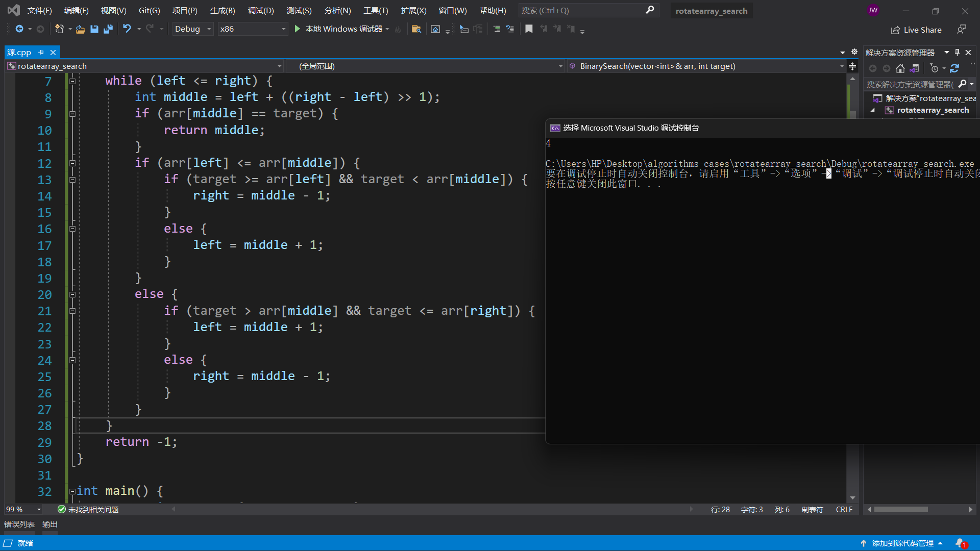Image resolution: width=980 pixels, height=551 pixels.
Task: Open the 调试(D) menu
Action: [261, 10]
